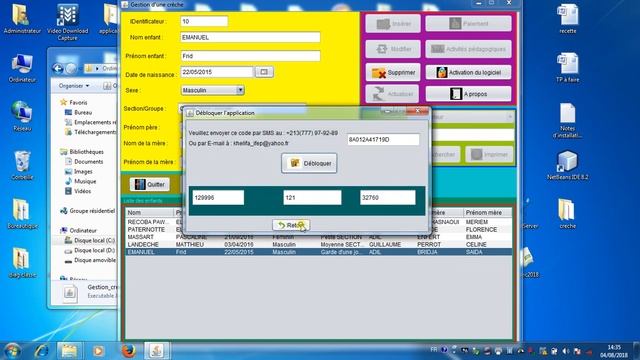Select the RECOBA PAW... row in the table

click(318, 222)
